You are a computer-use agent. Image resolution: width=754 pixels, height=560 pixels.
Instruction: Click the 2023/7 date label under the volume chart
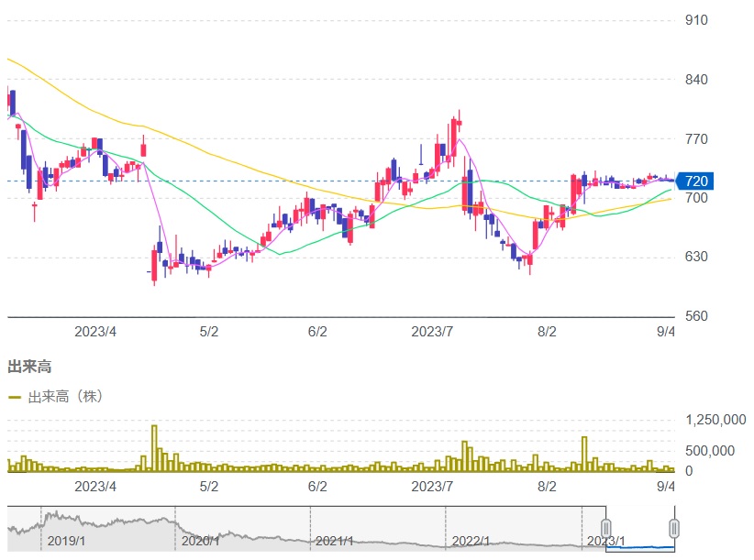(x=432, y=487)
